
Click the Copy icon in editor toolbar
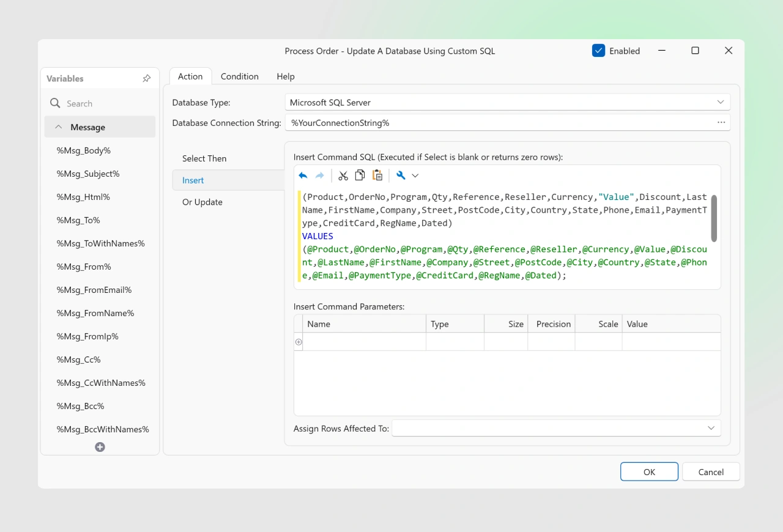(360, 175)
